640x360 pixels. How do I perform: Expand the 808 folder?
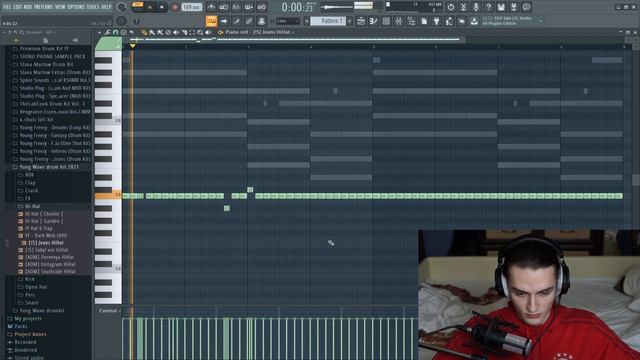[29, 175]
